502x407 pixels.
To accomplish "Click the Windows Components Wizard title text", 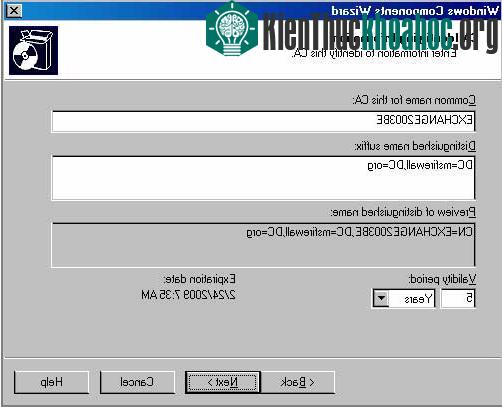I will coord(415,11).
